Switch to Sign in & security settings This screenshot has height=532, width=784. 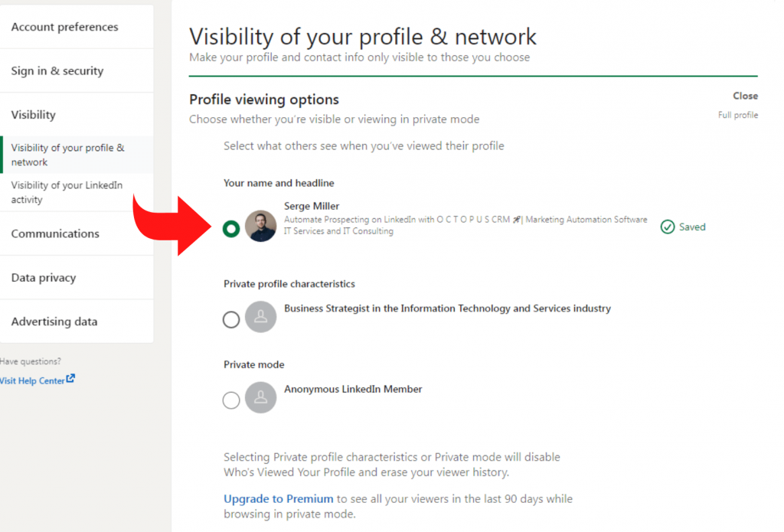point(58,71)
